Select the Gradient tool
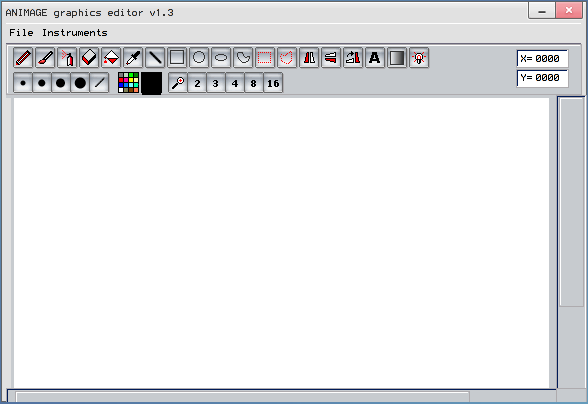 [397, 58]
